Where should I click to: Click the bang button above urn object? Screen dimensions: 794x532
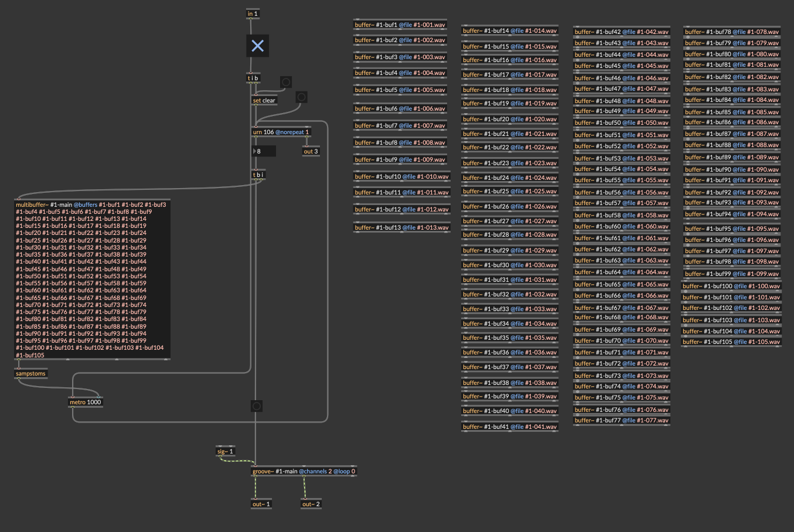(301, 97)
